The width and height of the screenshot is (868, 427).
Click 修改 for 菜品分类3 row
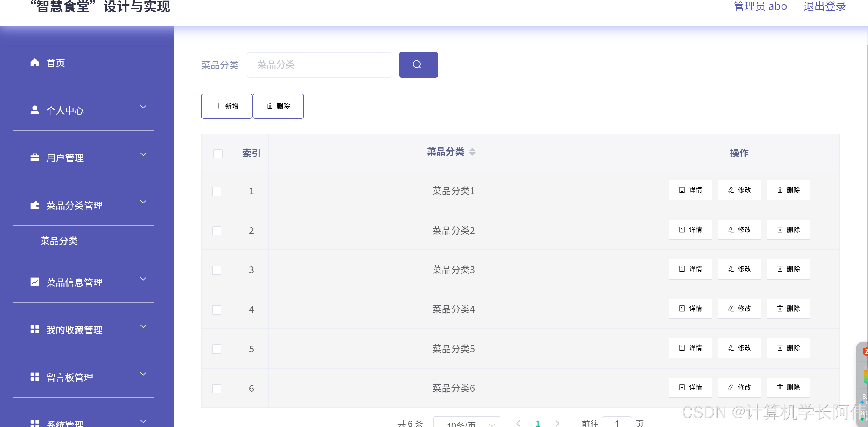pyautogui.click(x=739, y=269)
